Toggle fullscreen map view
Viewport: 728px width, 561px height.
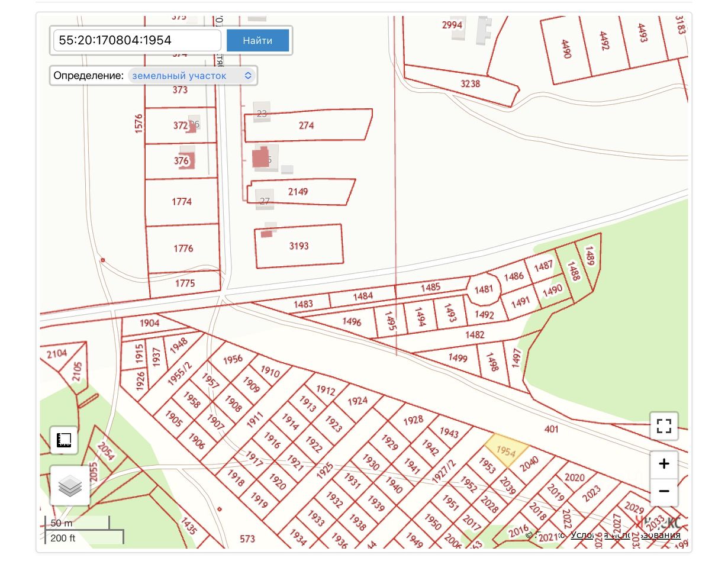point(664,426)
